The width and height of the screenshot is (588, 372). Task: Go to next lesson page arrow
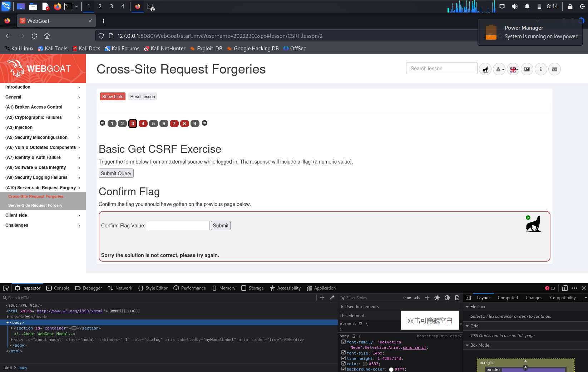[204, 123]
